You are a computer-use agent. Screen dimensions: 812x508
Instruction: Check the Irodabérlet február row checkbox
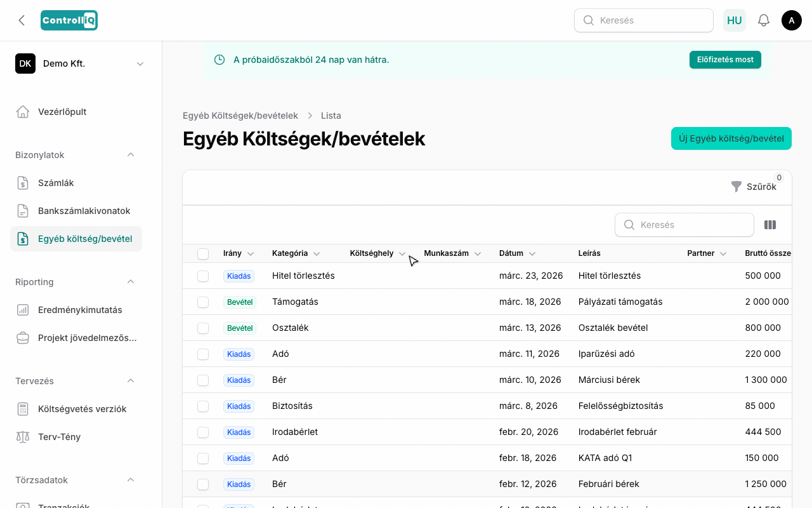203,432
